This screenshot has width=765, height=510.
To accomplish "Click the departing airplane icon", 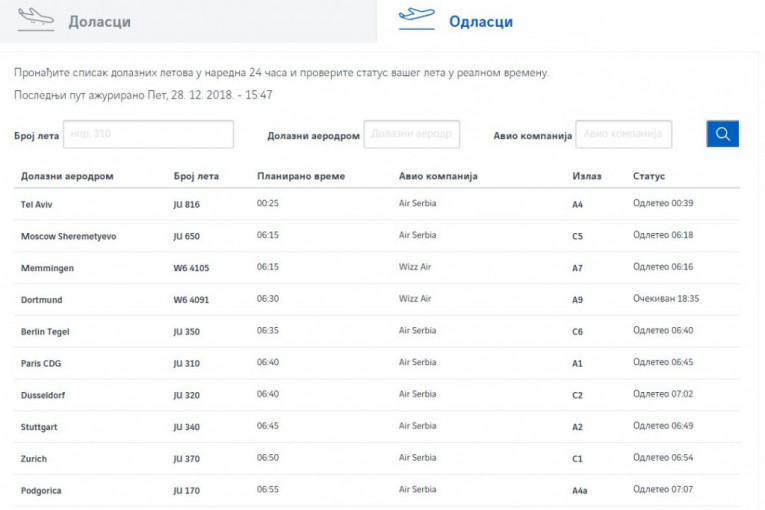I will point(416,18).
